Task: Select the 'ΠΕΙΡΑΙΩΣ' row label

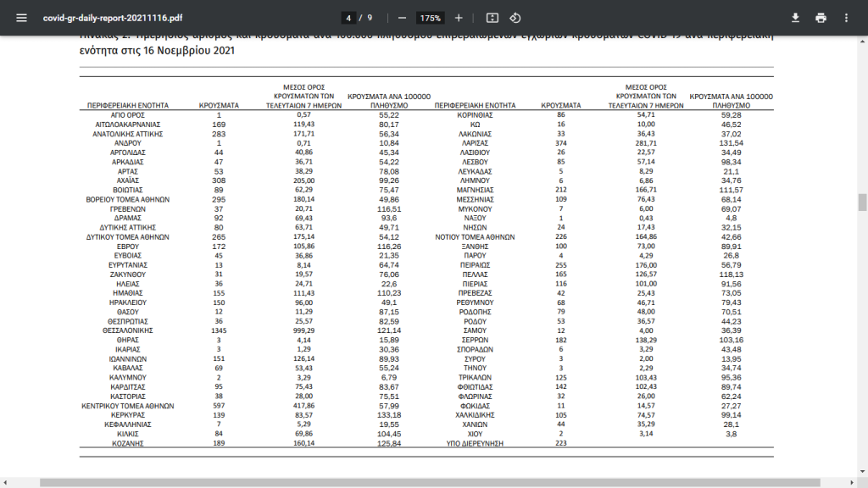Action: 475,265
